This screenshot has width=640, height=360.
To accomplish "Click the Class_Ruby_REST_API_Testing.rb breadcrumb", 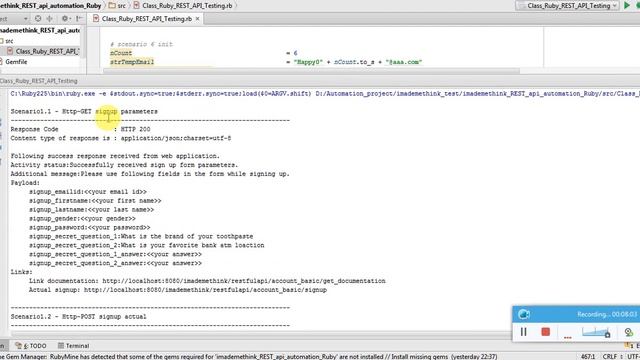I will point(183,6).
